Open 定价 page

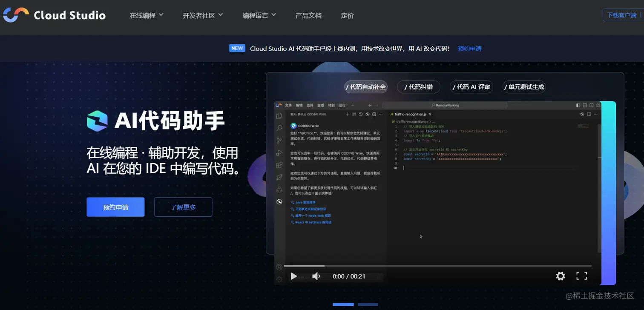pyautogui.click(x=347, y=15)
